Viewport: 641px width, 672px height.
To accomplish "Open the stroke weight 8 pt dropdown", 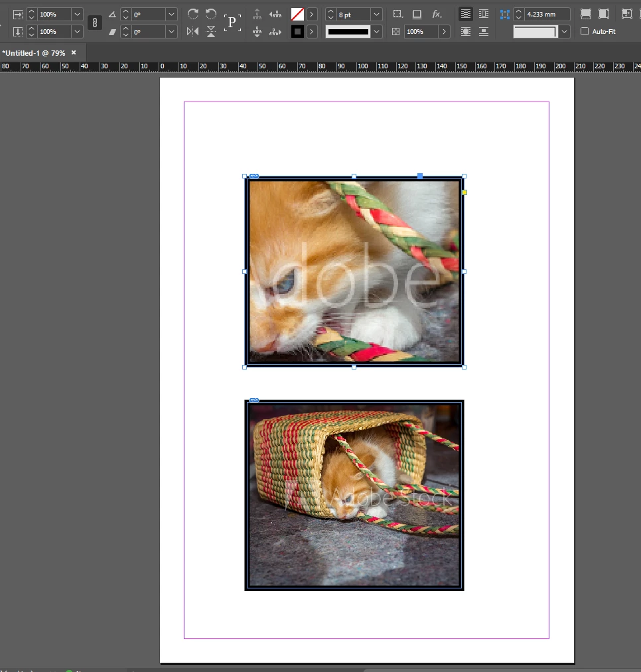I will tap(376, 15).
